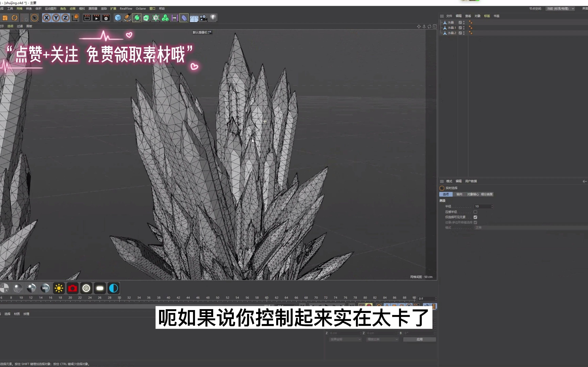Toggle the Y axis lock button

point(56,18)
